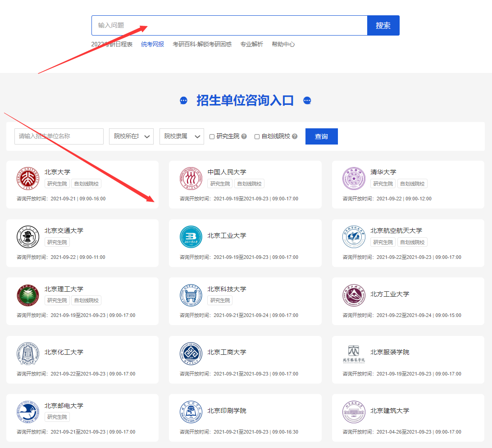Click the 北京航空航天大学 logo icon
The image size is (492, 448).
(354, 237)
